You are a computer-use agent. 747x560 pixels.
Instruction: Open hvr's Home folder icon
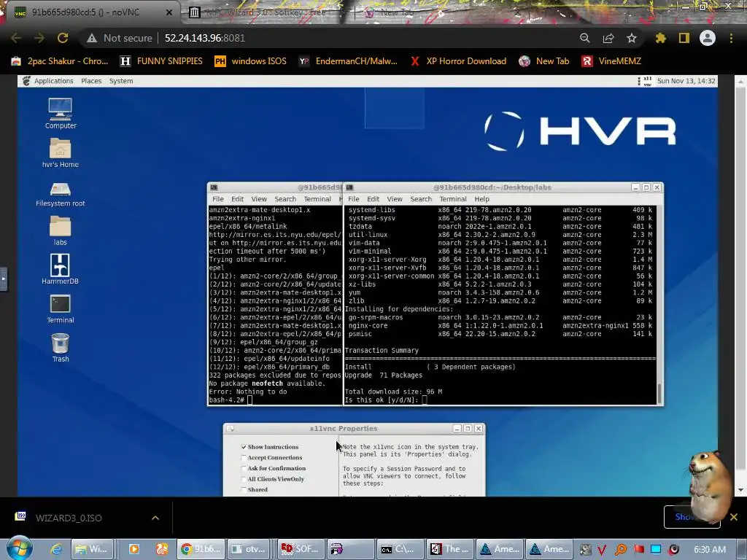pos(60,152)
